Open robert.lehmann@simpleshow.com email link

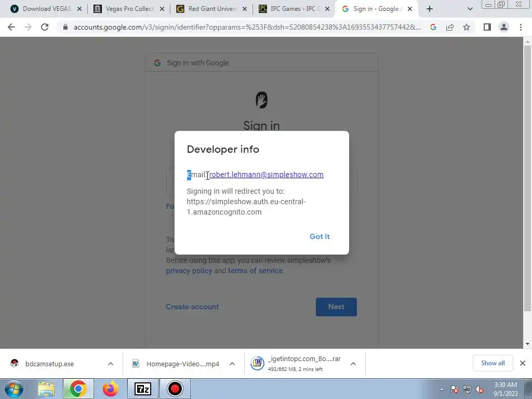tap(267, 175)
